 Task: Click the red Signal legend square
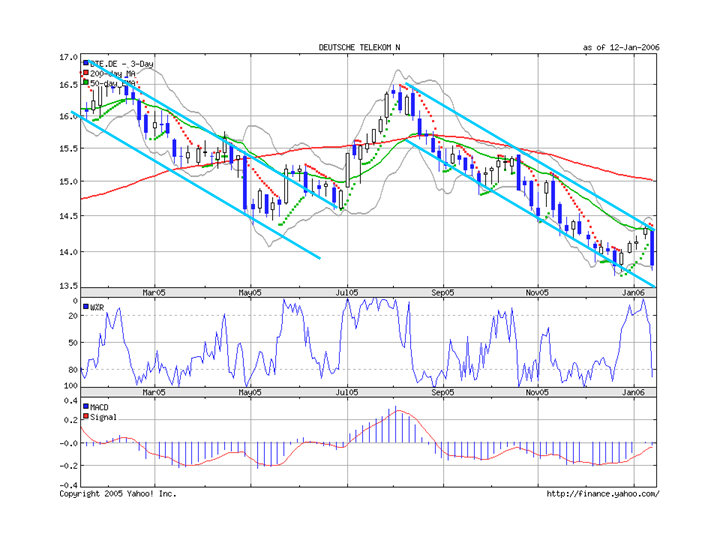click(x=86, y=416)
